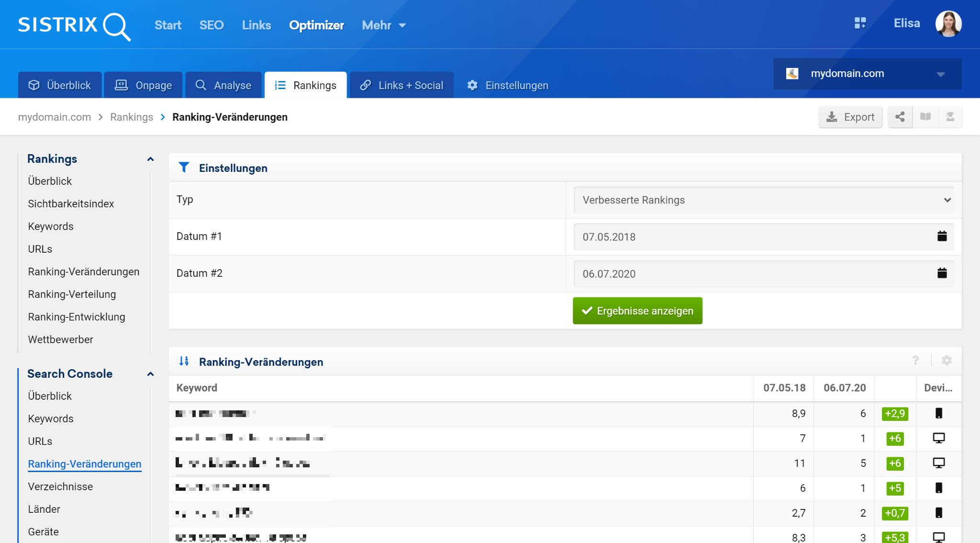The width and height of the screenshot is (980, 543).
Task: Open Sichtbarkeitsindex in the sidebar
Action: coord(71,204)
